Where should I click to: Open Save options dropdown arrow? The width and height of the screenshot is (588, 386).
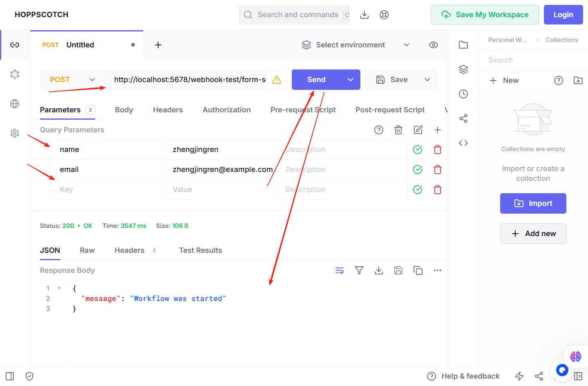pos(427,80)
